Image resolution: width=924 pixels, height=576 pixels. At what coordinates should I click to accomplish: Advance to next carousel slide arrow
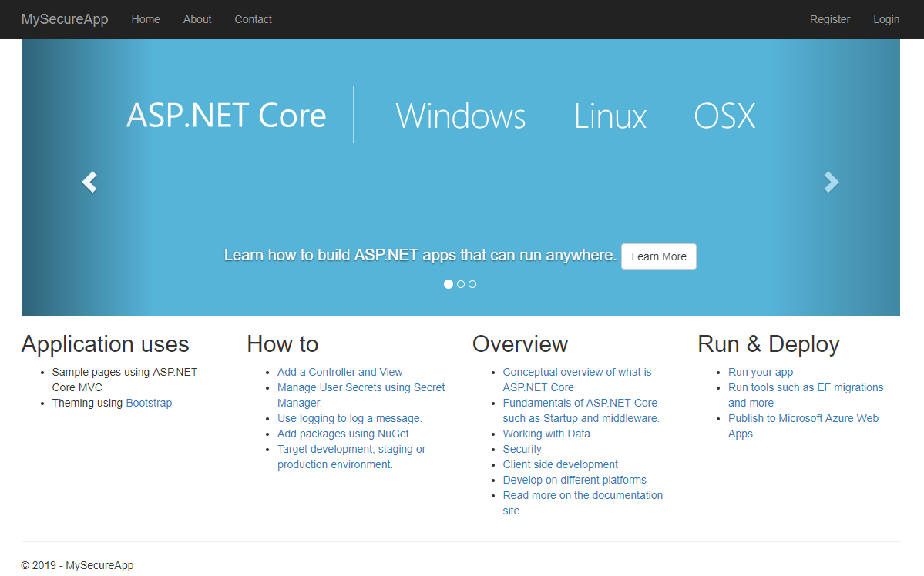pyautogui.click(x=831, y=182)
